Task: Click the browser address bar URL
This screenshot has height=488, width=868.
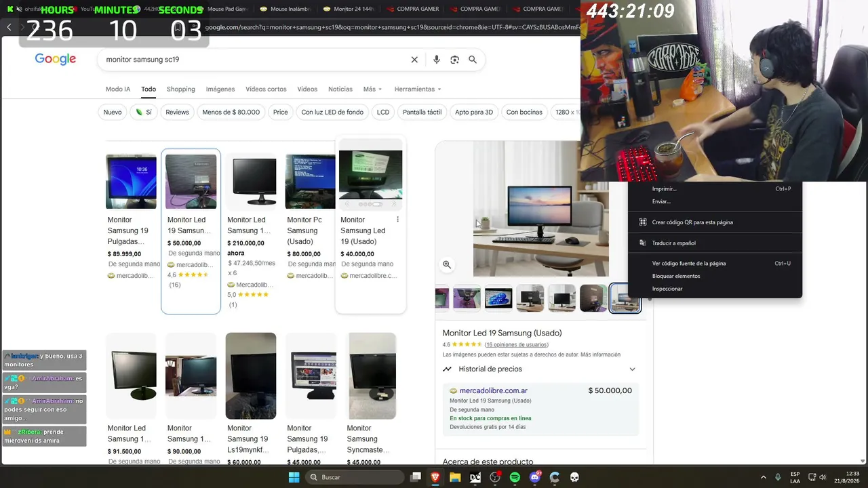Action: pos(392,27)
